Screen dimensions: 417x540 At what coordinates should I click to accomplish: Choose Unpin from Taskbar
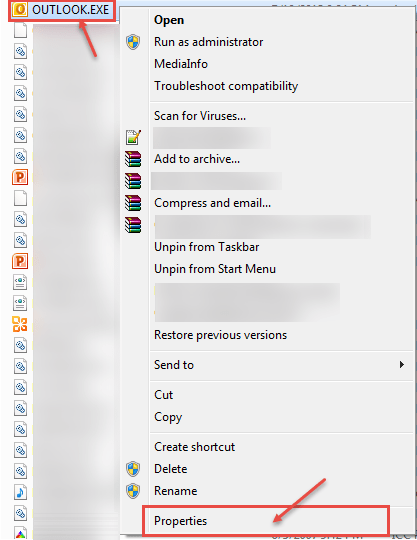206,247
